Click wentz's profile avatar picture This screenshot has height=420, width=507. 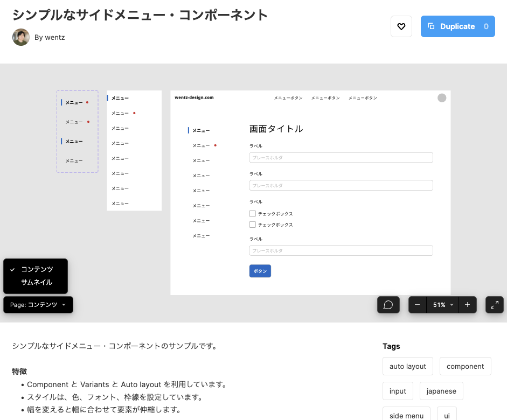[20, 38]
